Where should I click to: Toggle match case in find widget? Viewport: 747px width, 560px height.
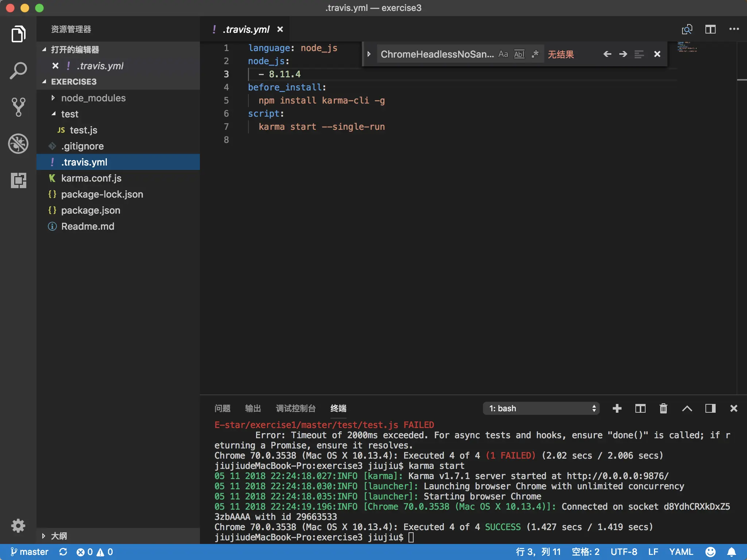tap(503, 54)
